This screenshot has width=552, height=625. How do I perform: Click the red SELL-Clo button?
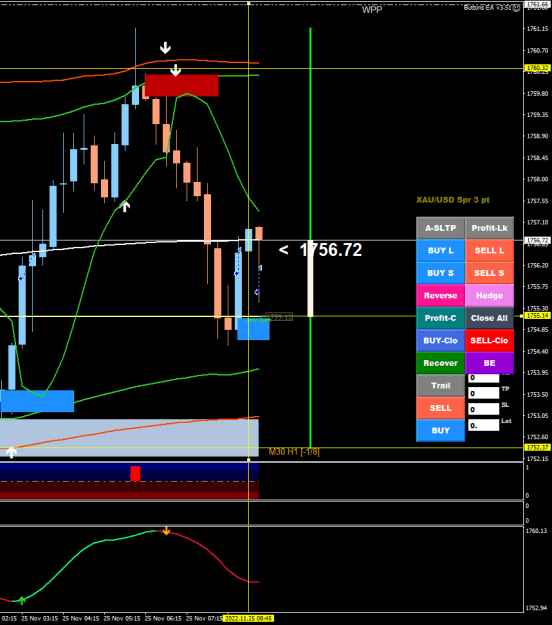pyautogui.click(x=489, y=340)
